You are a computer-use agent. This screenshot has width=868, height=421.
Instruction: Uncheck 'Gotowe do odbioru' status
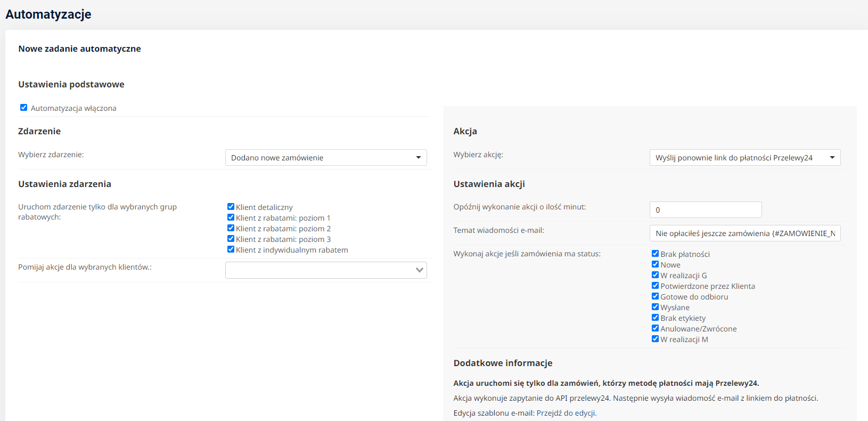(655, 296)
